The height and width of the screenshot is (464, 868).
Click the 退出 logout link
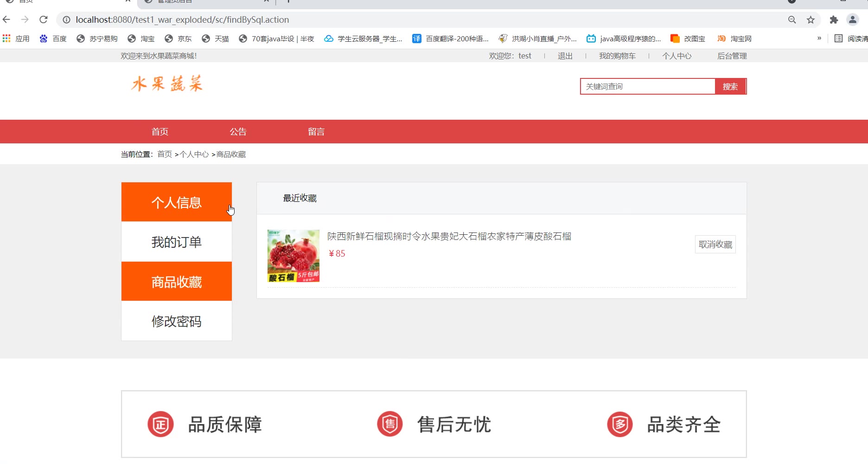565,56
